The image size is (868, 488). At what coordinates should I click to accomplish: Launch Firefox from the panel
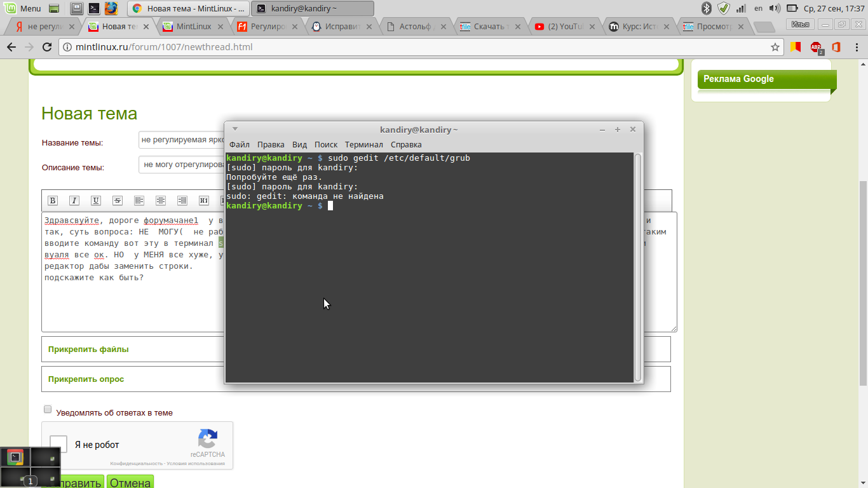pos(111,8)
